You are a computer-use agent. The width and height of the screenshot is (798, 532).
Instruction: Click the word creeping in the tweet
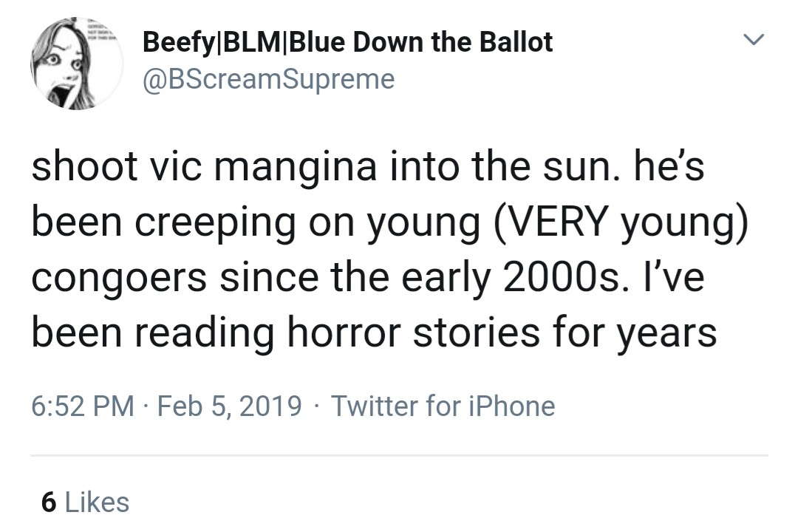tap(215, 224)
